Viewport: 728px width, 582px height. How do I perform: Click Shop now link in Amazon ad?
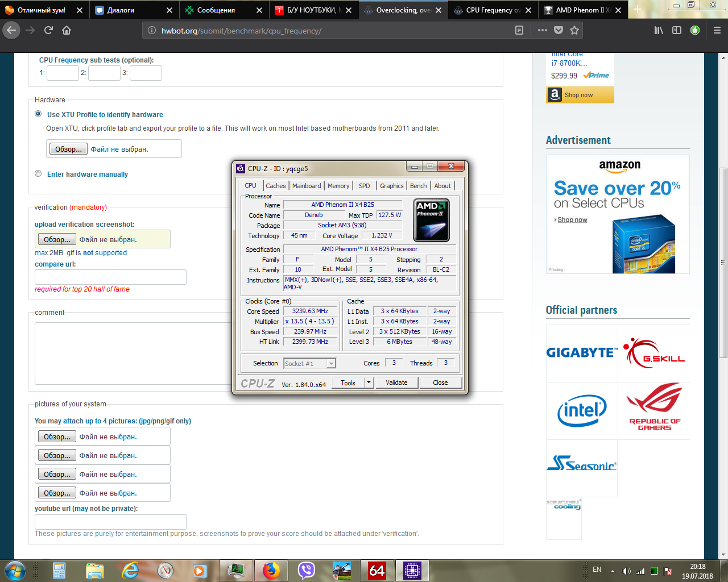(x=572, y=220)
